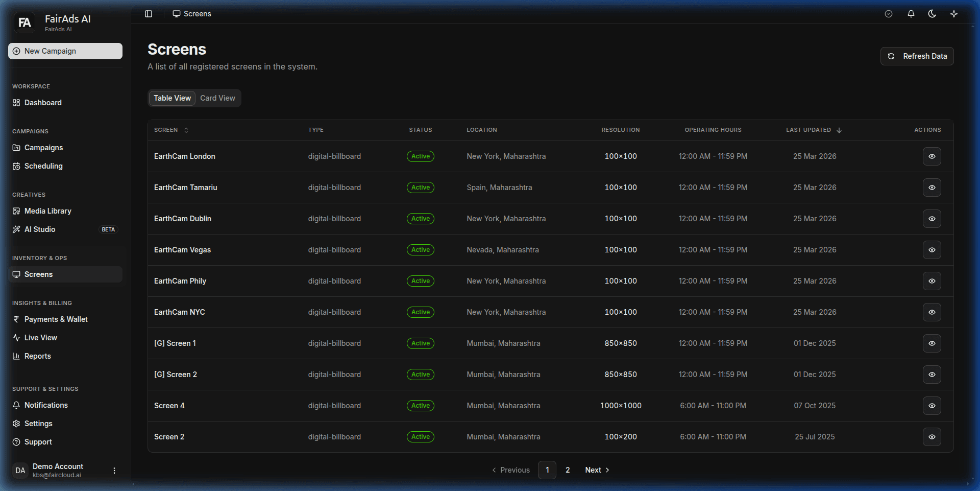Click Active badge for Screen 4
980x491 pixels.
point(421,406)
